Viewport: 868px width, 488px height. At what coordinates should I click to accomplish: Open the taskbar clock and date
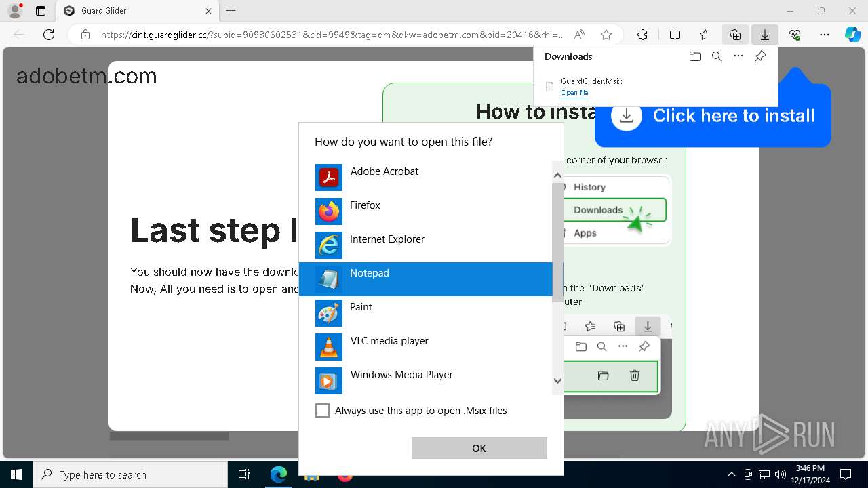(x=809, y=474)
